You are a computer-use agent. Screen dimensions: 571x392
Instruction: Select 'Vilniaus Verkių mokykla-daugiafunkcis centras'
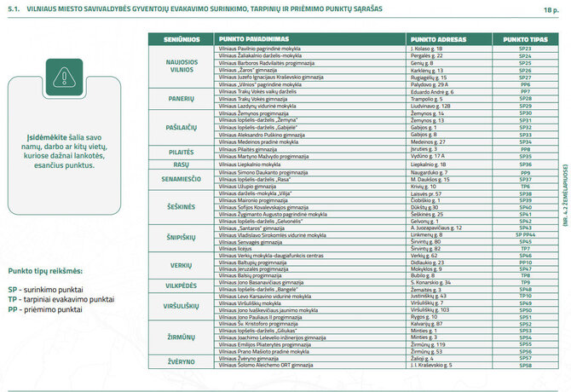[271, 256]
